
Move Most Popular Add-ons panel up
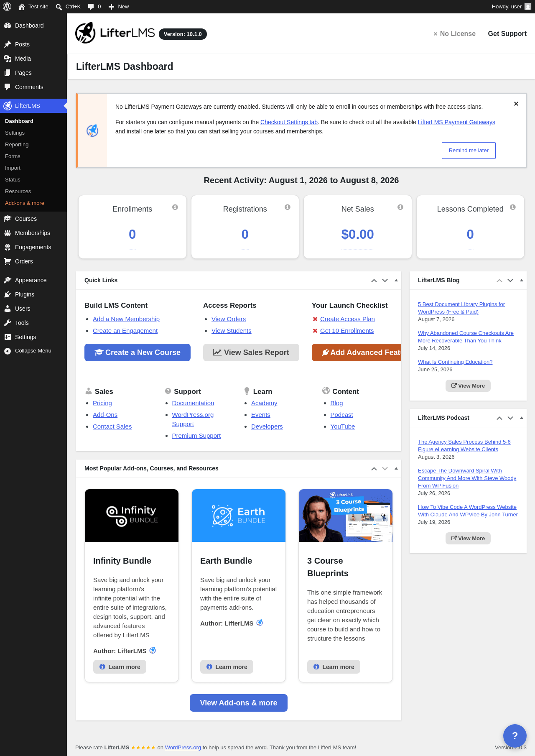click(x=374, y=469)
